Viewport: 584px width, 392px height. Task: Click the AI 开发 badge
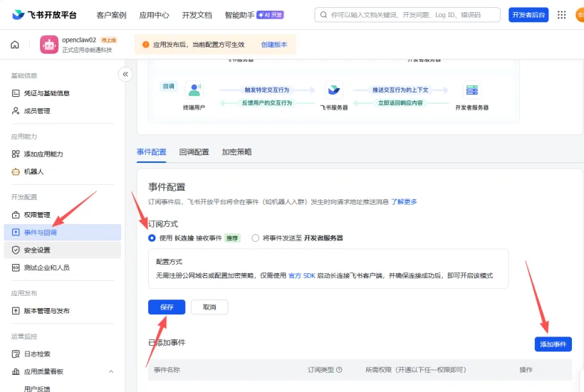tap(271, 15)
